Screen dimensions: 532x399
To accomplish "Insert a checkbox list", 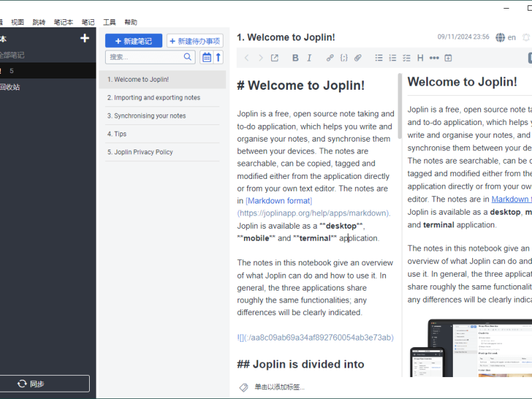I will click(x=406, y=58).
